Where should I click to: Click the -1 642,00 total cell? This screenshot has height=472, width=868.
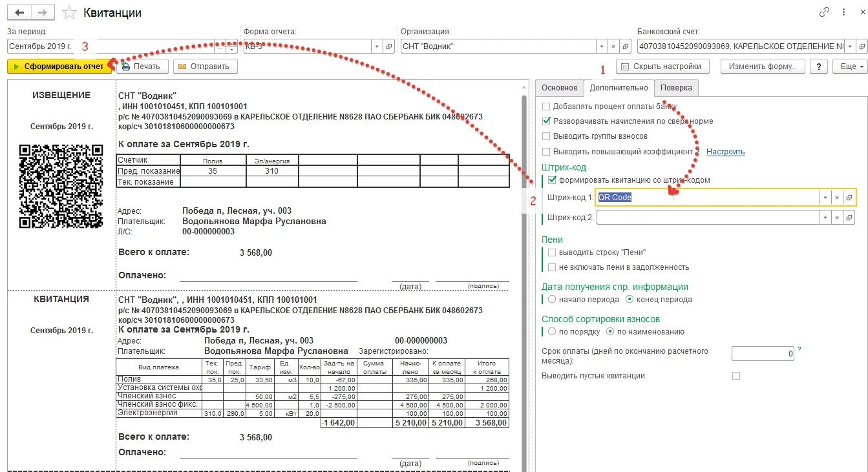tap(338, 423)
